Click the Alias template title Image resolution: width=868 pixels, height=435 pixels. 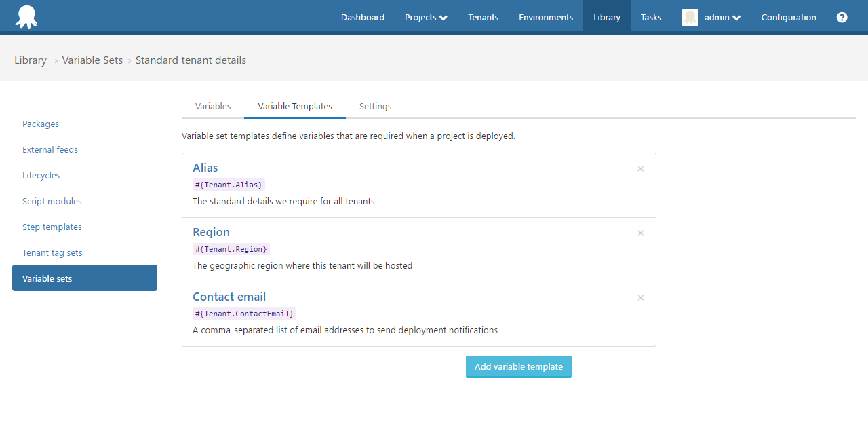(205, 168)
